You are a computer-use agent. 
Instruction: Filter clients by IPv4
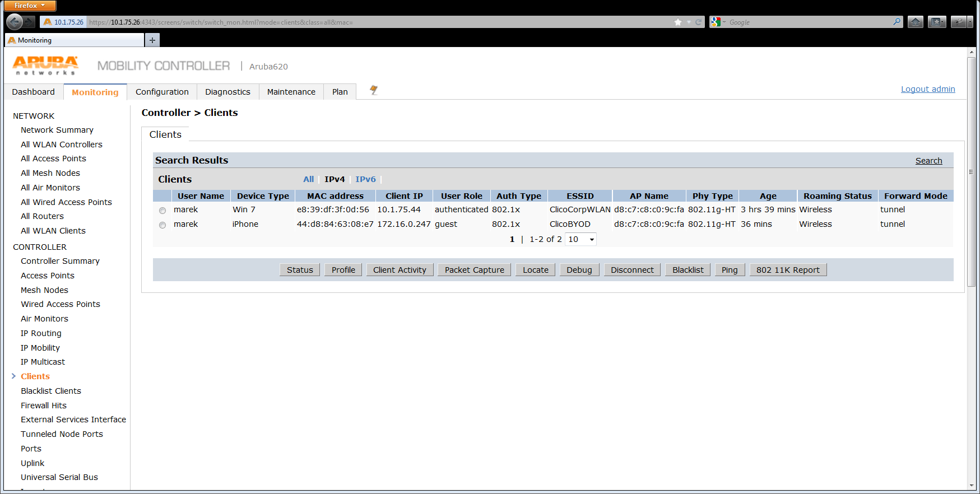point(335,179)
